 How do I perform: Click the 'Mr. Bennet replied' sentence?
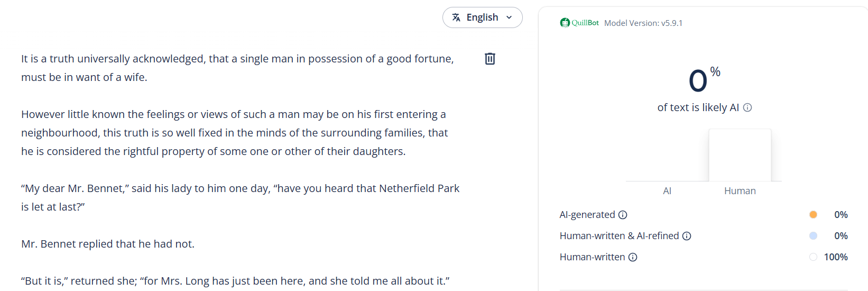click(108, 244)
